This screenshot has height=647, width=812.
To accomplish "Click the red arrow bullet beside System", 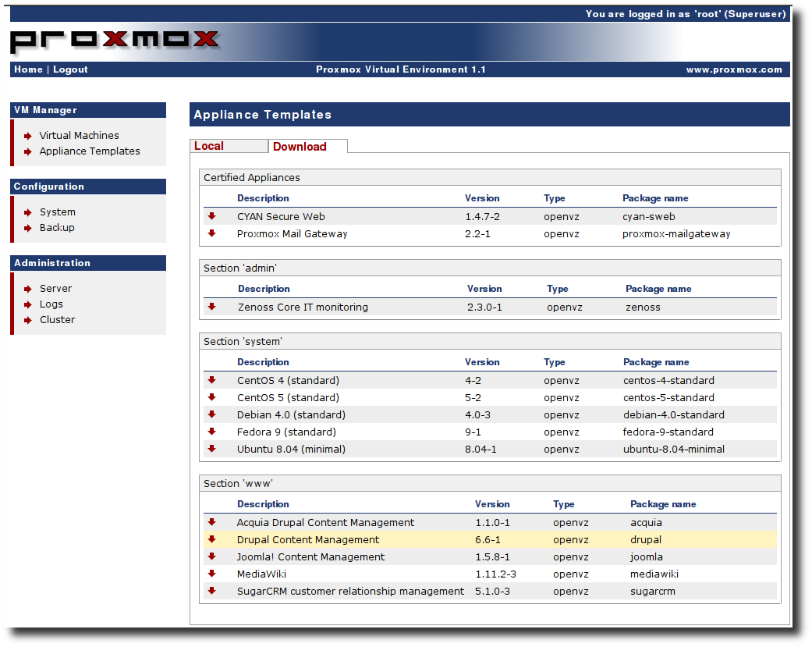I will coord(28,212).
